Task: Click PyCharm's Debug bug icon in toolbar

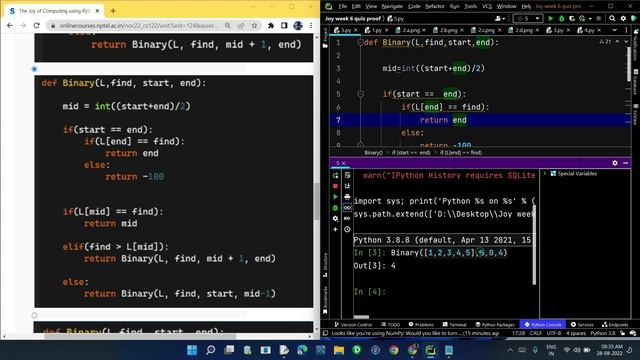Action: point(561,18)
